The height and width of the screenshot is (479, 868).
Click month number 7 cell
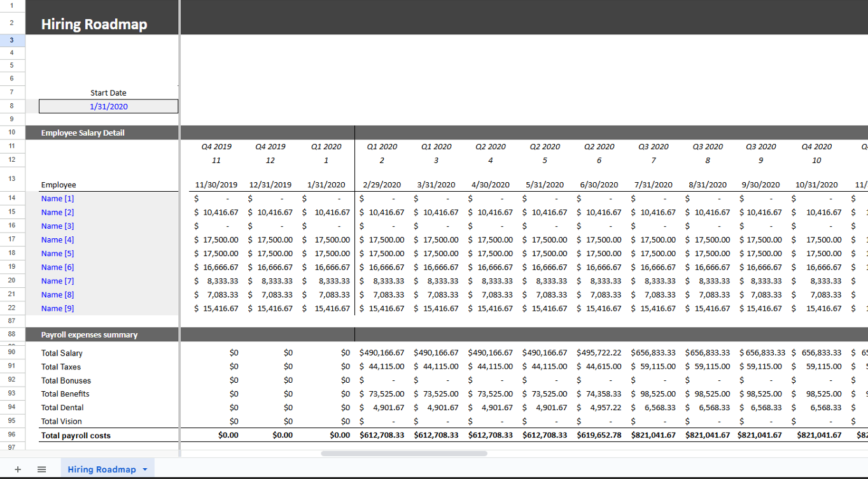[654, 161]
